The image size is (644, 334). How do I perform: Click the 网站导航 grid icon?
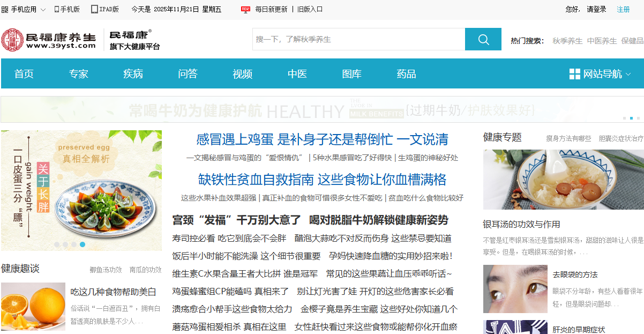pos(574,74)
